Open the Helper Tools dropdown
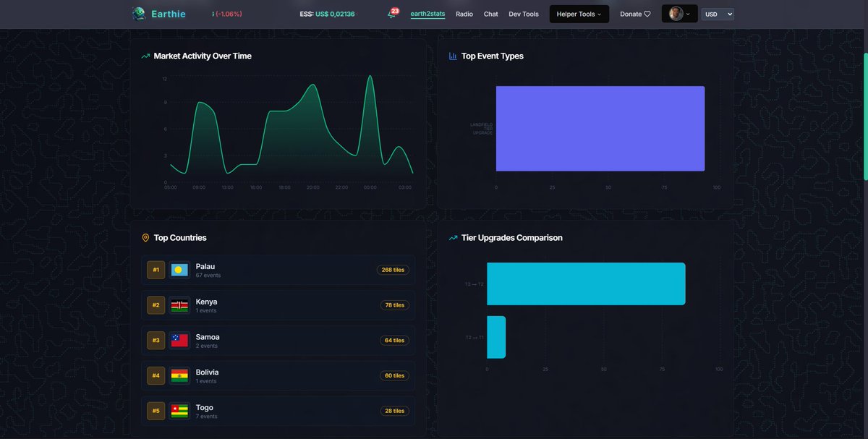Image resolution: width=868 pixels, height=439 pixels. (x=579, y=14)
